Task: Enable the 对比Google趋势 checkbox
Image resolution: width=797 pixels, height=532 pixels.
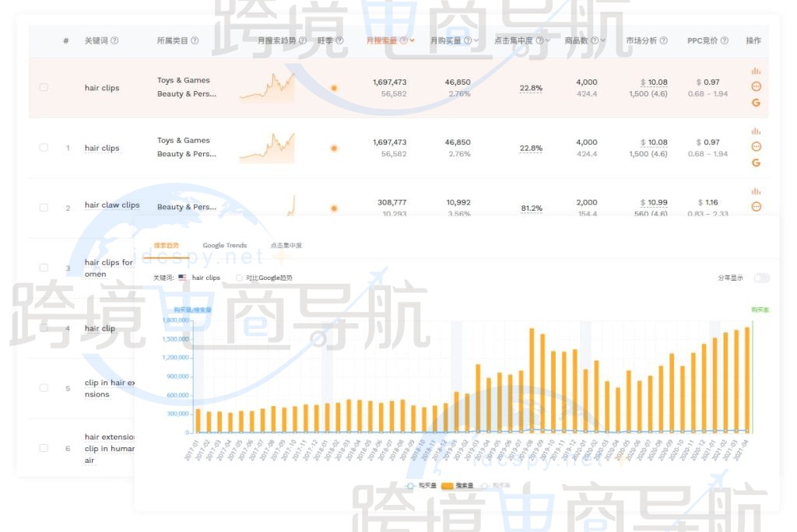Action: pos(240,278)
